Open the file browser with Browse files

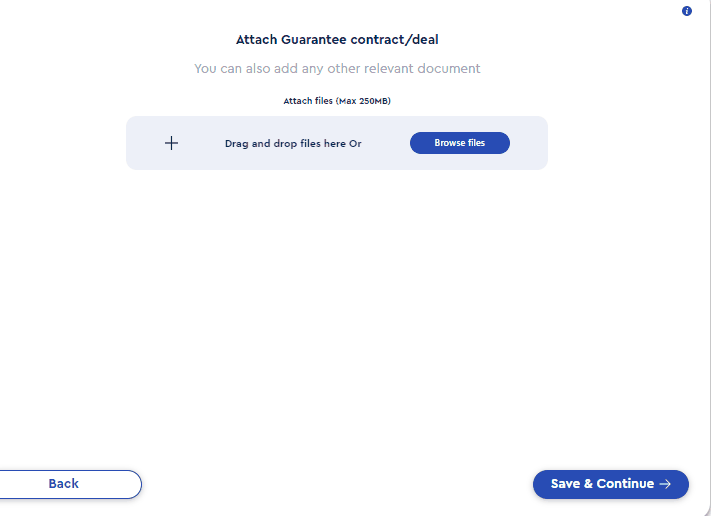tap(460, 143)
